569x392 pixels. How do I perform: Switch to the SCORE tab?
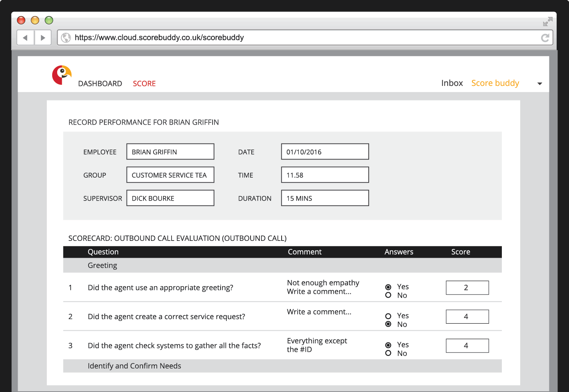pyautogui.click(x=144, y=84)
